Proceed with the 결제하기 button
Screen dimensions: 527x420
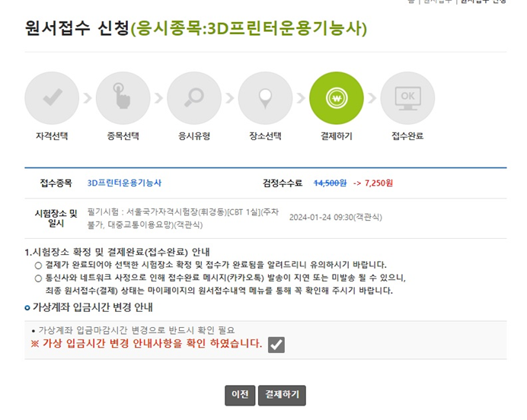pyautogui.click(x=282, y=395)
